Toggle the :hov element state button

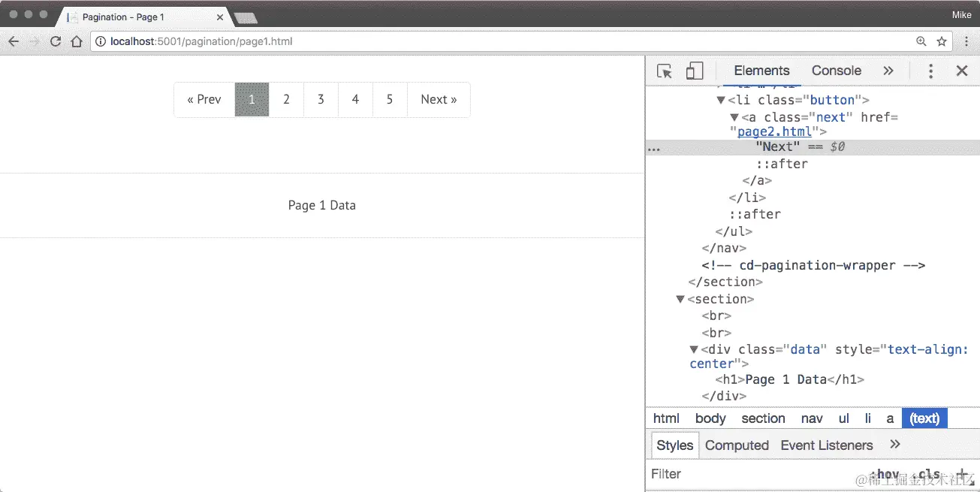pyautogui.click(x=884, y=474)
